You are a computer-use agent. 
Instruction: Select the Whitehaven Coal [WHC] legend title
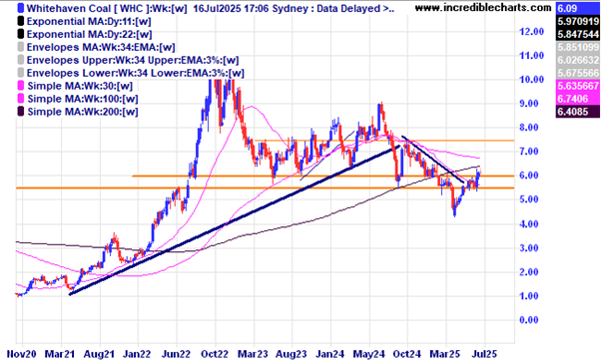click(x=107, y=8)
